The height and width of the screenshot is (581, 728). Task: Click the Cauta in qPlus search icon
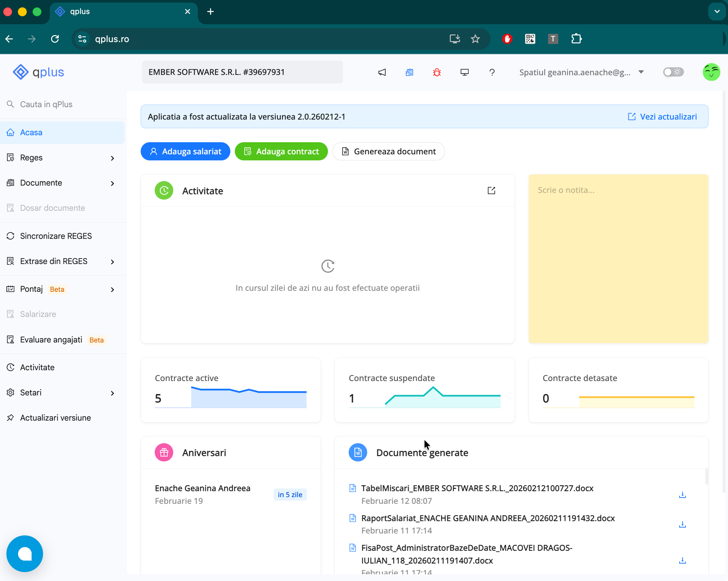[10, 104]
